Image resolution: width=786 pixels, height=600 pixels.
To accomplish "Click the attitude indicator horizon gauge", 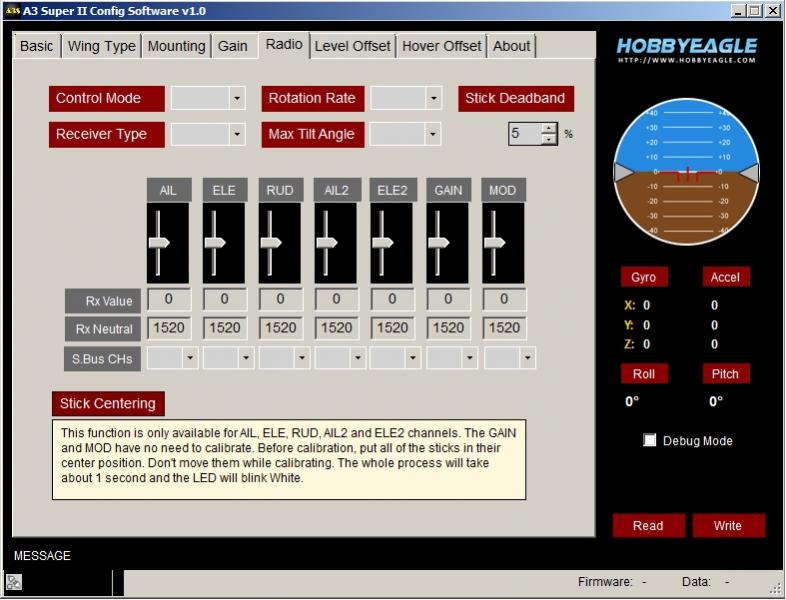I will point(686,173).
